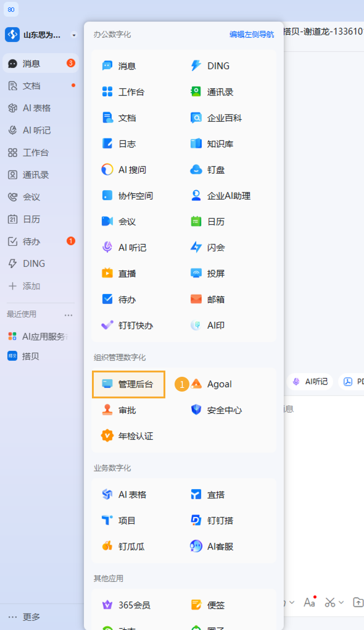Viewport: 364px width, 630px height.
Task: Expand the 山东思为 organization dropdown arrow
Action: click(74, 35)
